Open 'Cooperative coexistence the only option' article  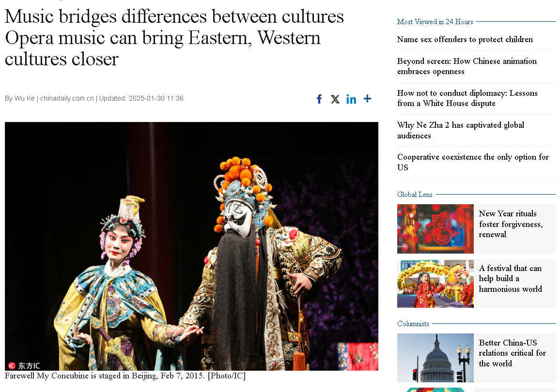(x=473, y=162)
